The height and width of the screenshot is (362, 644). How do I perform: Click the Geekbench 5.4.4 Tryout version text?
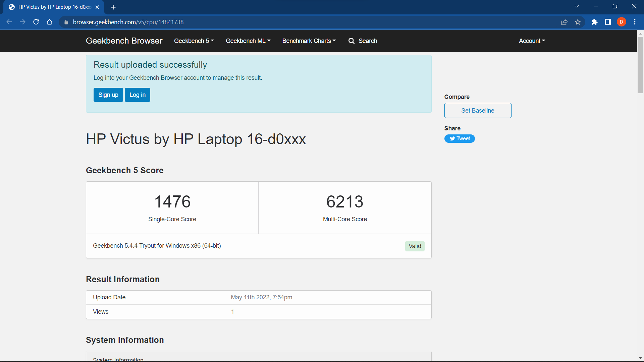(157, 246)
